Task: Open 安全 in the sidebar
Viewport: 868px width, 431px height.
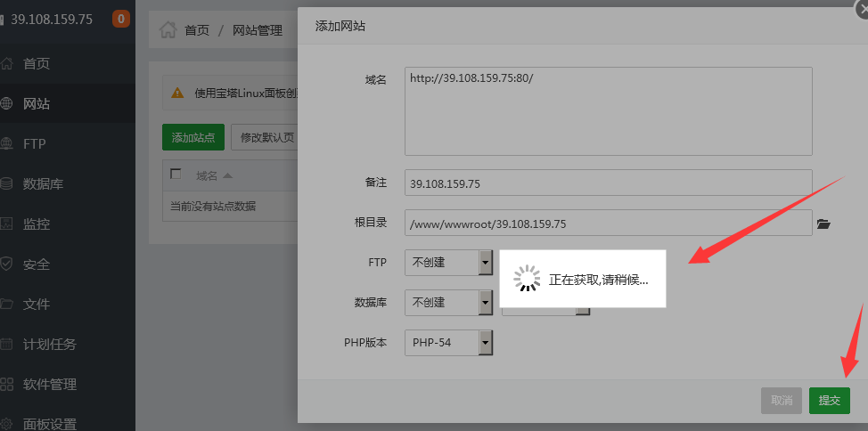Action: (x=68, y=264)
